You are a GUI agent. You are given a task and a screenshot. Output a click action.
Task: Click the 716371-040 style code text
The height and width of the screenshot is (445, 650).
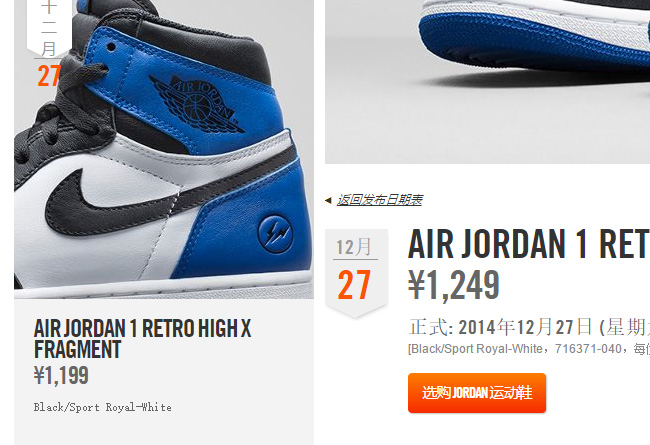pos(588,349)
